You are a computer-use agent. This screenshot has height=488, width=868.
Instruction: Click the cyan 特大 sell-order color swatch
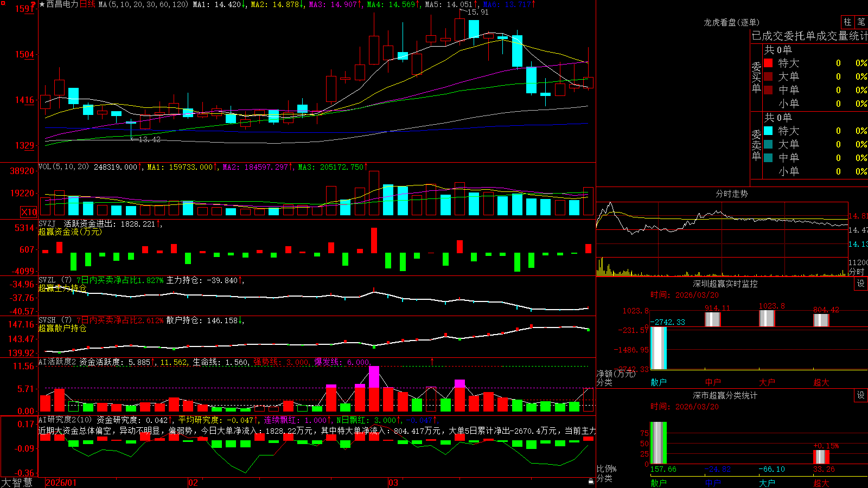coord(768,131)
